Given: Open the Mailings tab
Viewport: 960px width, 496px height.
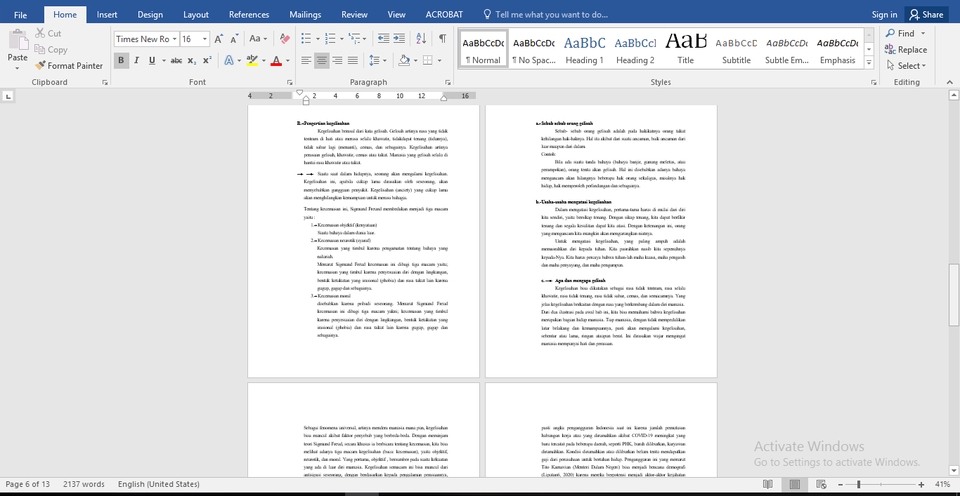Looking at the screenshot, I should tap(305, 15).
